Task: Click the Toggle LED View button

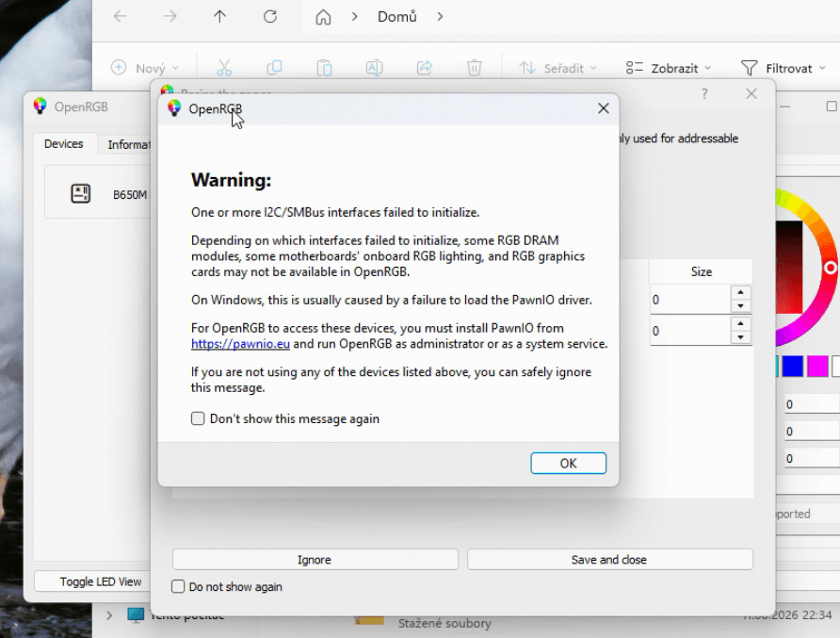Action: tap(92, 581)
